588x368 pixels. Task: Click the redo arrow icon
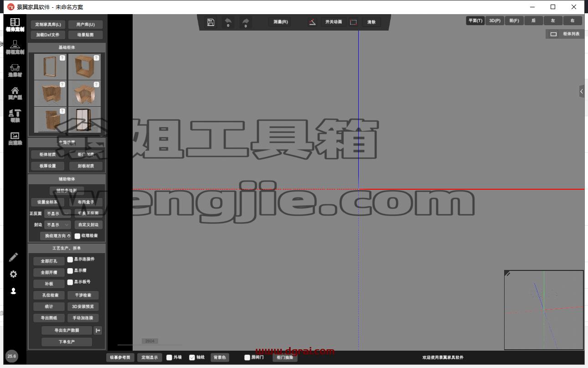click(x=246, y=22)
